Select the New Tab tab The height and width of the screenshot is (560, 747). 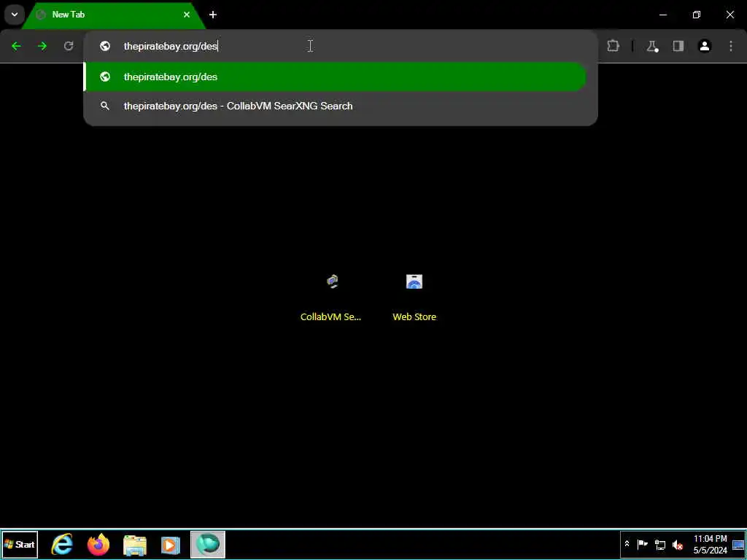tap(113, 15)
